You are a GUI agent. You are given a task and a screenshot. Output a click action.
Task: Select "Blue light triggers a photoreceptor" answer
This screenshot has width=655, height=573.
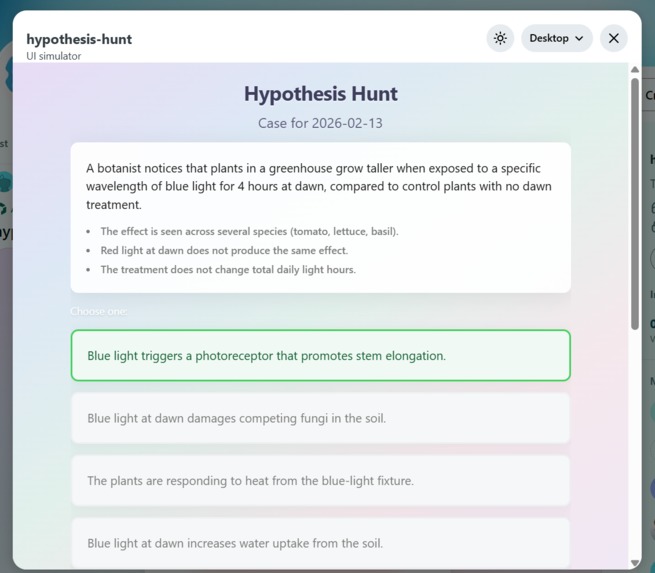[320, 355]
